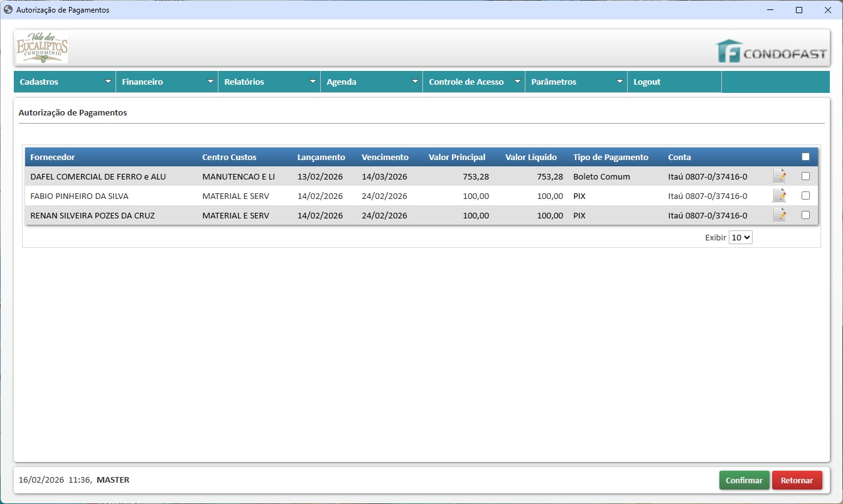
Task: Click the Condofast logo
Action: [x=771, y=51]
